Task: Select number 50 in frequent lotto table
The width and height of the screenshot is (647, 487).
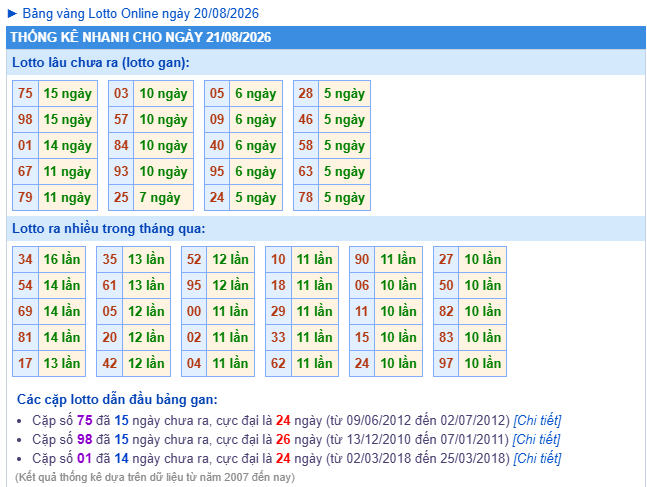Action: click(446, 285)
